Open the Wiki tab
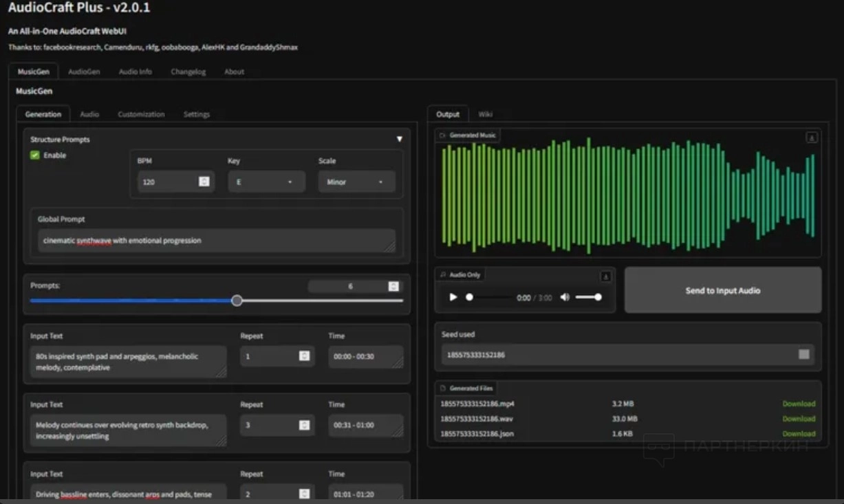 pos(485,114)
